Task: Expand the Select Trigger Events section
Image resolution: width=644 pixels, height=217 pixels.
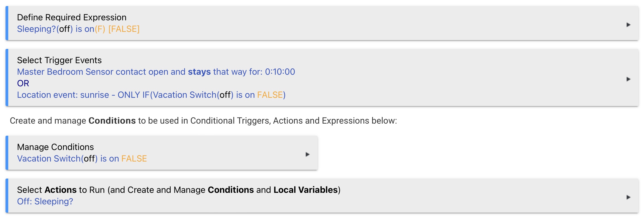Action: click(628, 80)
